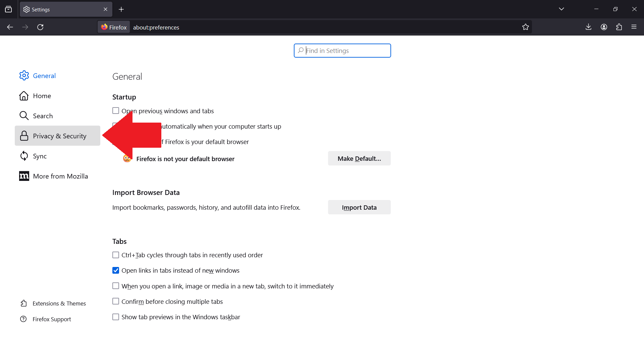Viewport: 644px width, 341px height.
Task: Click the Import bookmarks, passwords description text
Action: click(206, 208)
